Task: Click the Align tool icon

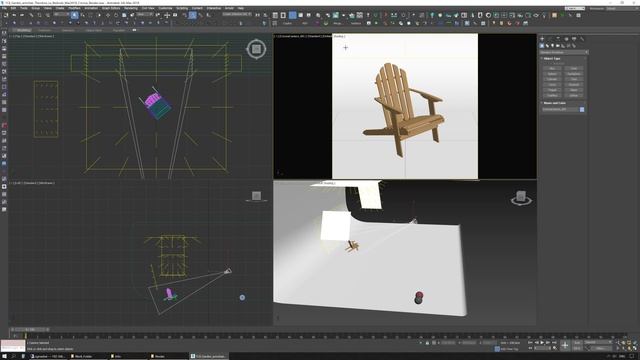Action: tap(265, 15)
